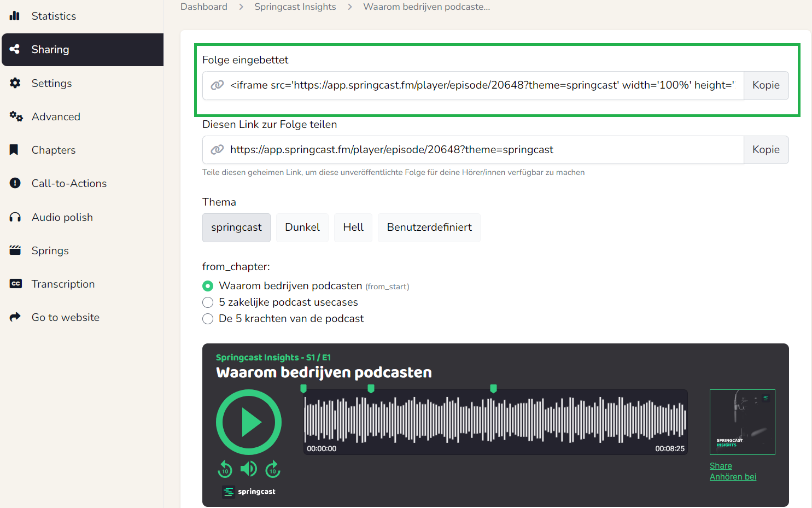Open the Sharing menu item

click(x=83, y=50)
